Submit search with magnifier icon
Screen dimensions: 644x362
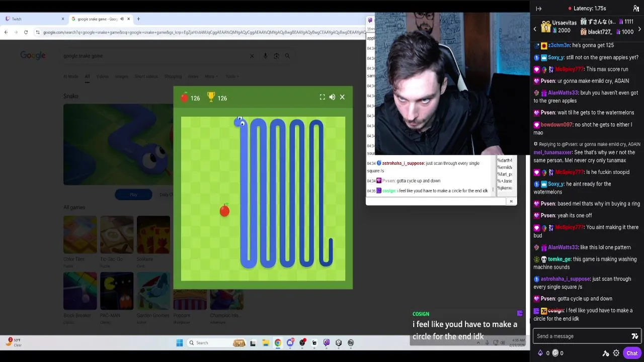pyautogui.click(x=287, y=56)
